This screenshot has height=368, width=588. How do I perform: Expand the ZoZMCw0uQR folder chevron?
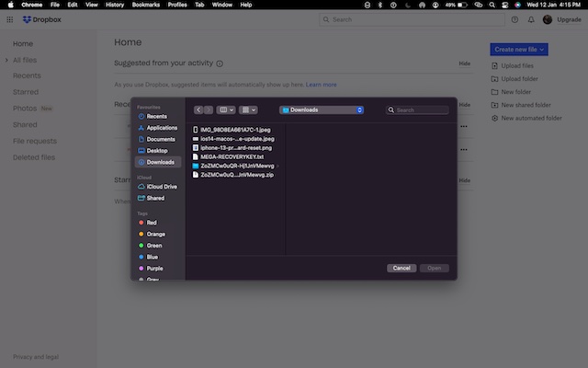click(x=277, y=166)
